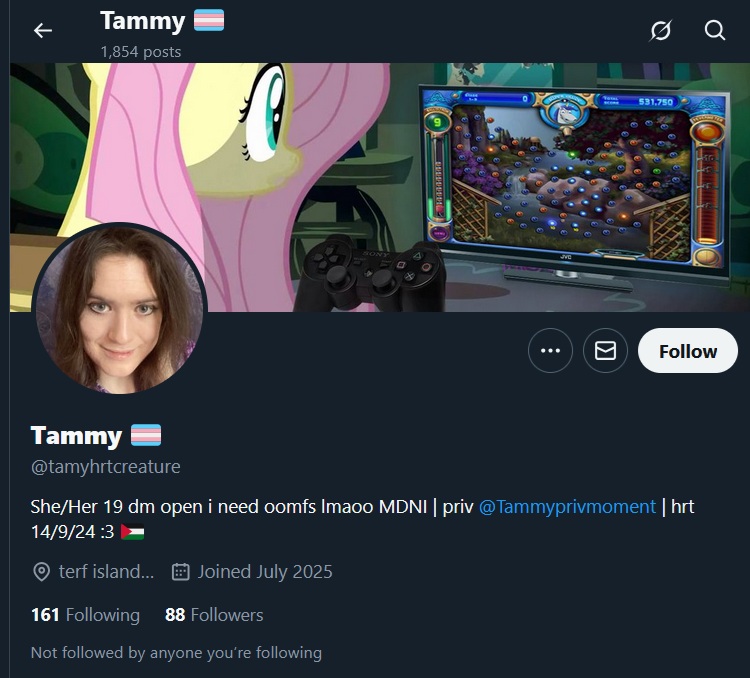The image size is (750, 678).
Task: Click the calendar icon beside Joined date
Action: 180,572
